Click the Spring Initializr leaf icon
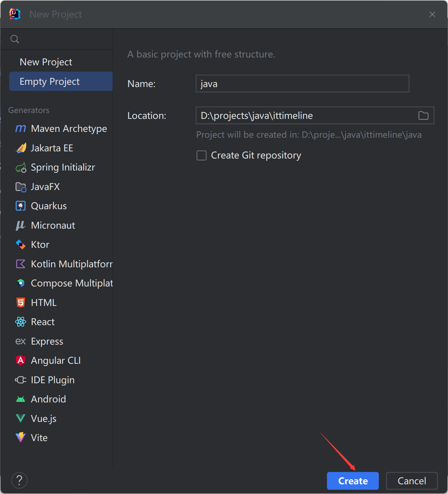The height and width of the screenshot is (494, 448). [21, 168]
